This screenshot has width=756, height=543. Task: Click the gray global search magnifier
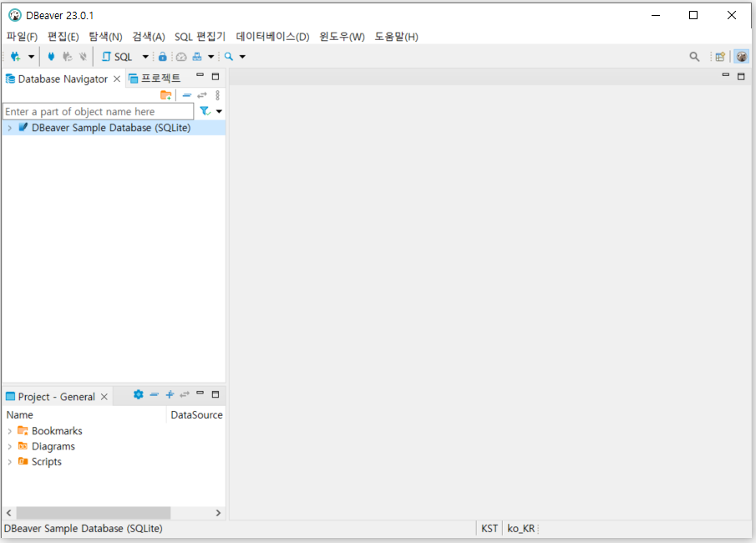point(694,57)
